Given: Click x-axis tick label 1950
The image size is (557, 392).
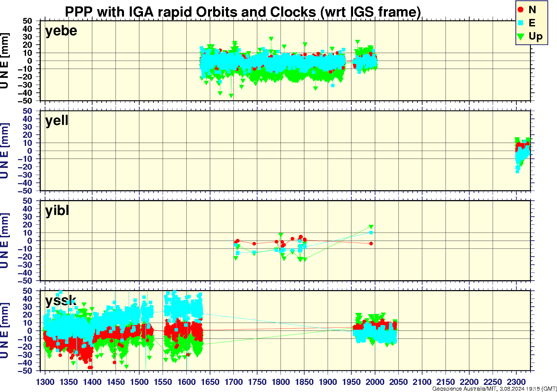Looking at the screenshot, I should pyautogui.click(x=351, y=382).
